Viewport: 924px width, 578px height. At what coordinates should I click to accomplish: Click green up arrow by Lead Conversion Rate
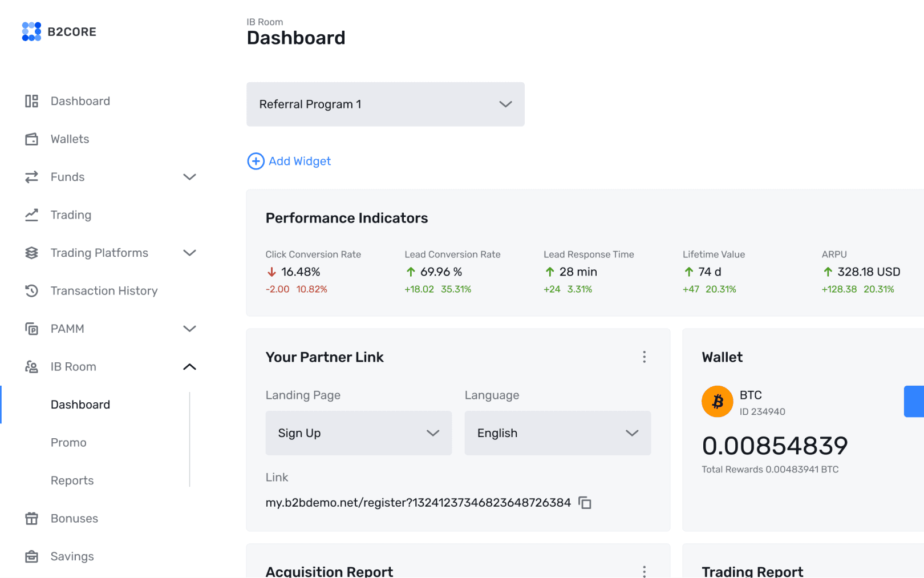pyautogui.click(x=411, y=272)
